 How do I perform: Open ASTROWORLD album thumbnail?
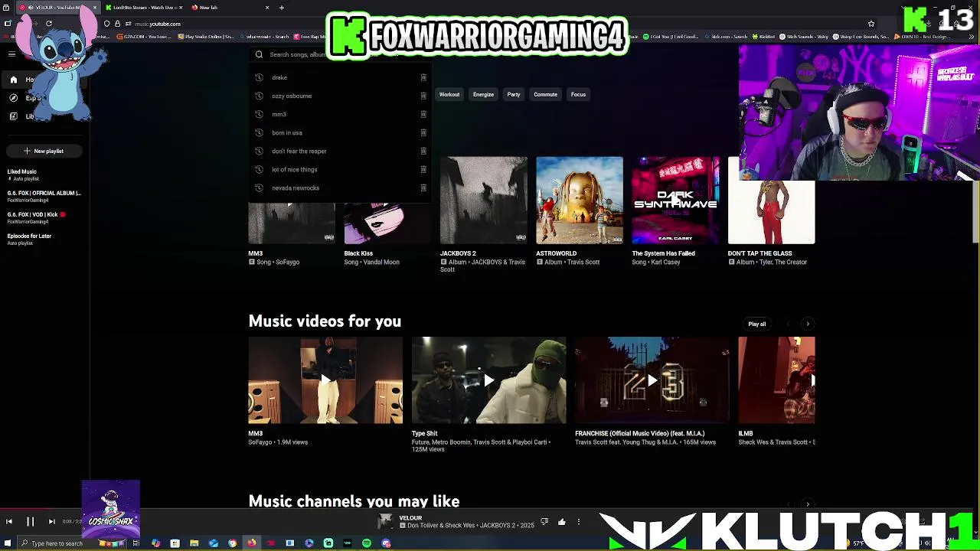coord(580,201)
